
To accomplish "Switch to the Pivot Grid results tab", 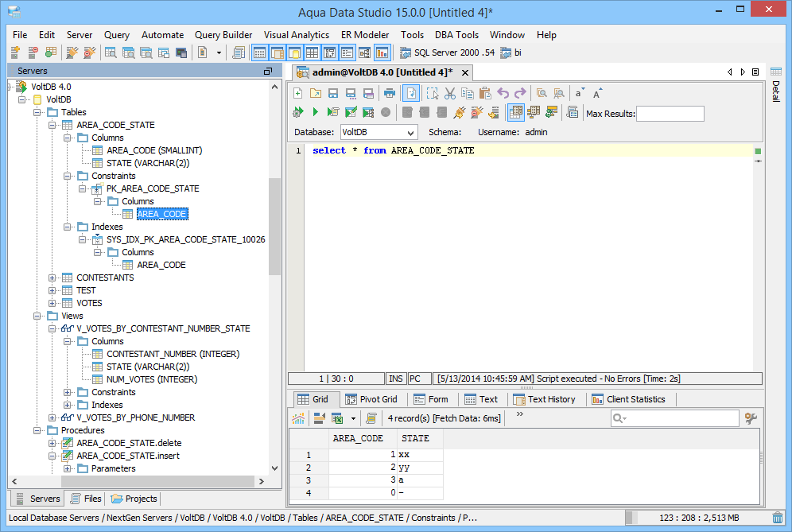I will coord(371,399).
